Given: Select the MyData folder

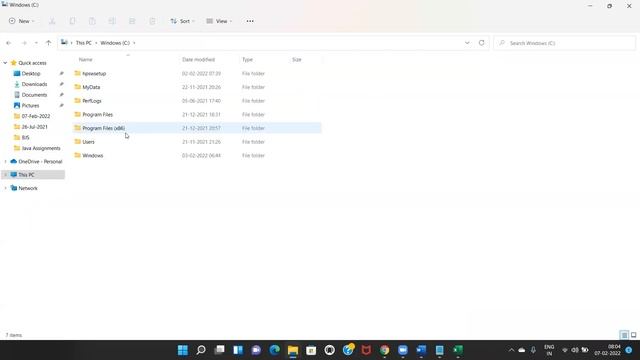Looking at the screenshot, I should [x=197, y=87].
